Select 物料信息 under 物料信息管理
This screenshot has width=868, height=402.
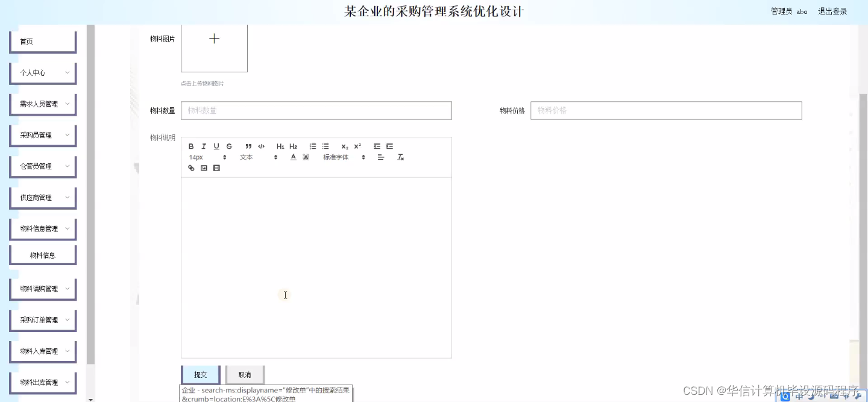(x=43, y=255)
